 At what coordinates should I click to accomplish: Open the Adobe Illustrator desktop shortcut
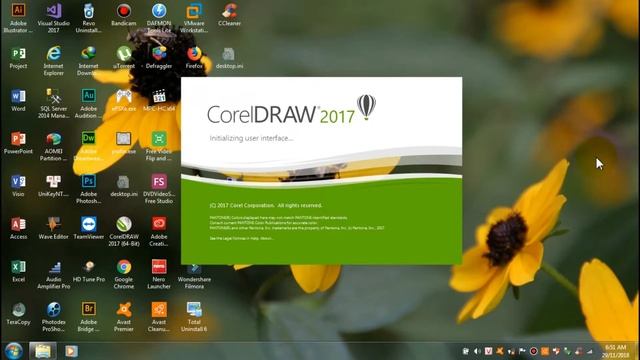coord(18,17)
